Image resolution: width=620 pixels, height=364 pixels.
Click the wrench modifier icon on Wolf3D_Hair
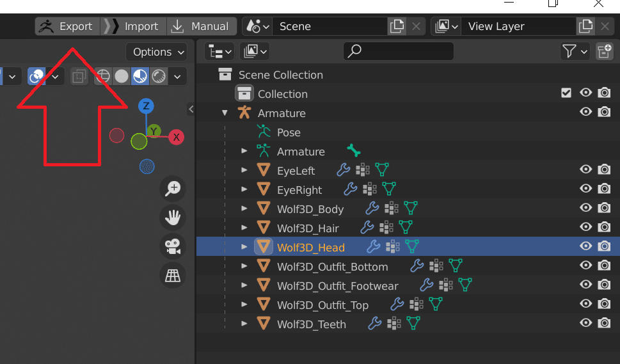367,228
